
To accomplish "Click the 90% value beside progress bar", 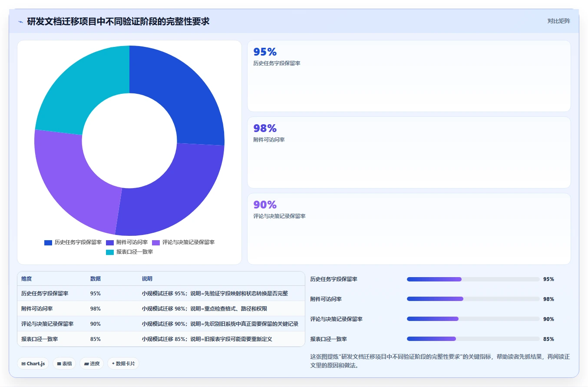I will pos(548,319).
